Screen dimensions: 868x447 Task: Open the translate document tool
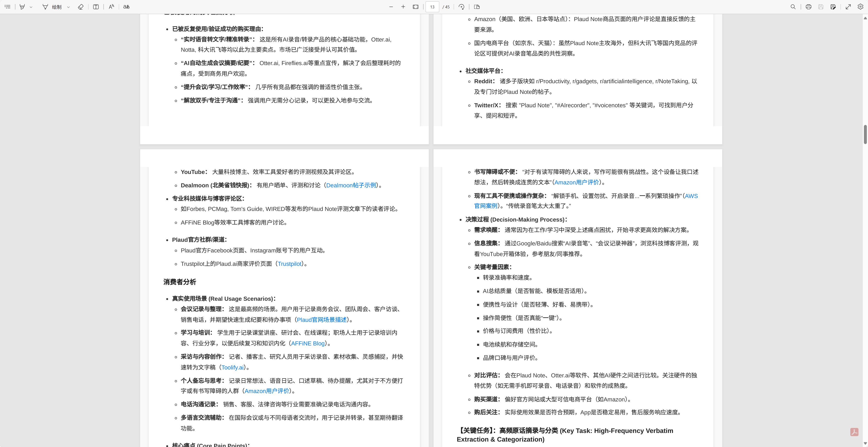pyautogui.click(x=126, y=7)
